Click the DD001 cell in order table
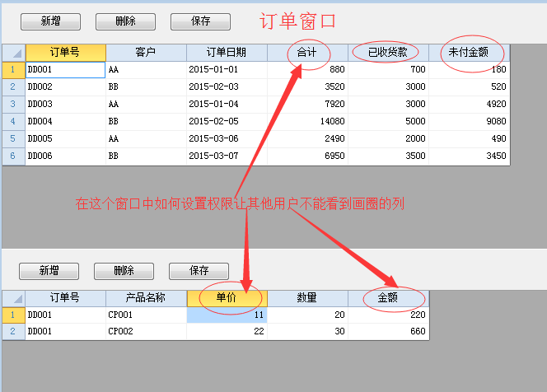The width and height of the screenshot is (547, 392). [x=66, y=70]
